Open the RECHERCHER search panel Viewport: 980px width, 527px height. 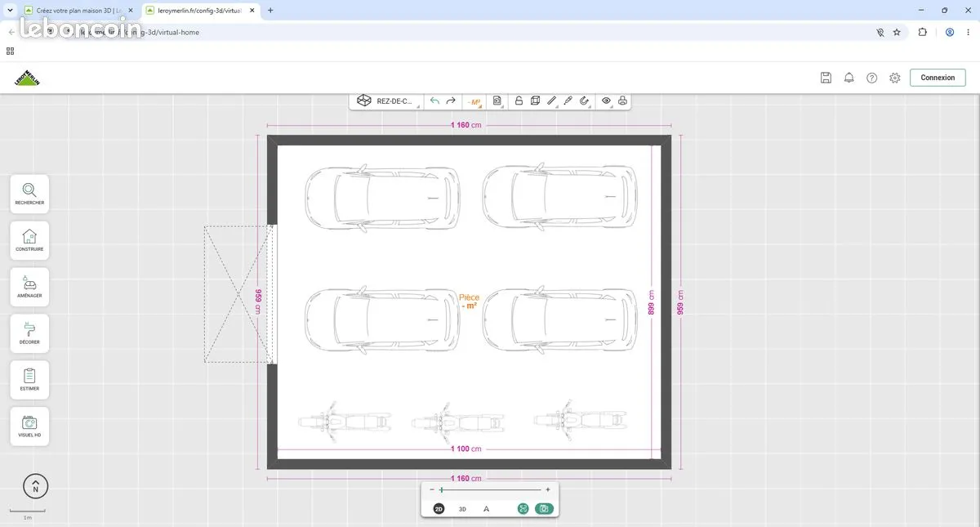[x=29, y=194]
